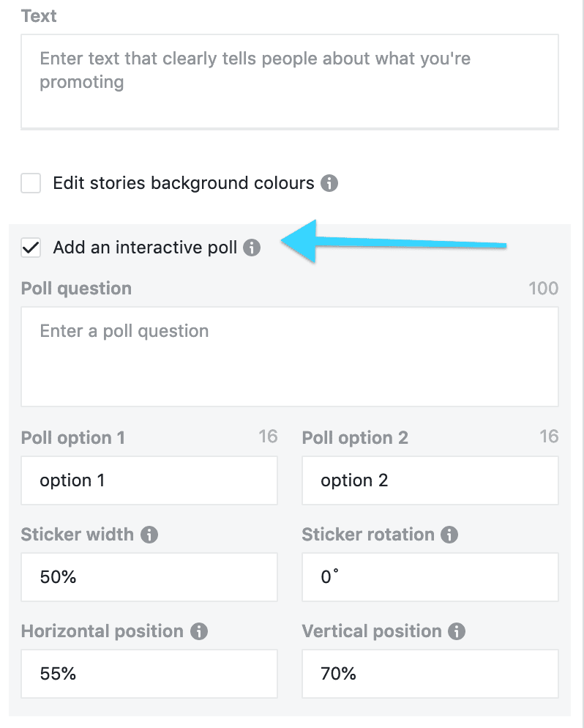584x728 pixels.
Task: Open Horizontal position info icon
Action: (x=198, y=631)
